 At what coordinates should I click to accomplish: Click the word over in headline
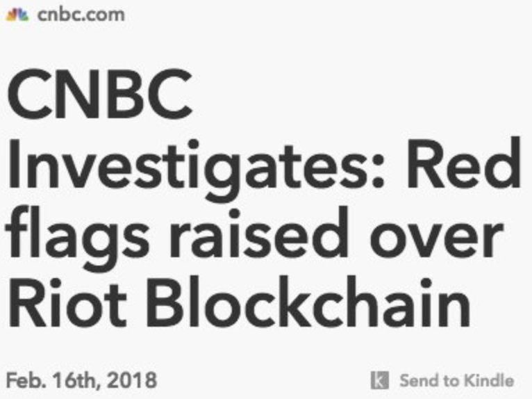pyautogui.click(x=436, y=239)
